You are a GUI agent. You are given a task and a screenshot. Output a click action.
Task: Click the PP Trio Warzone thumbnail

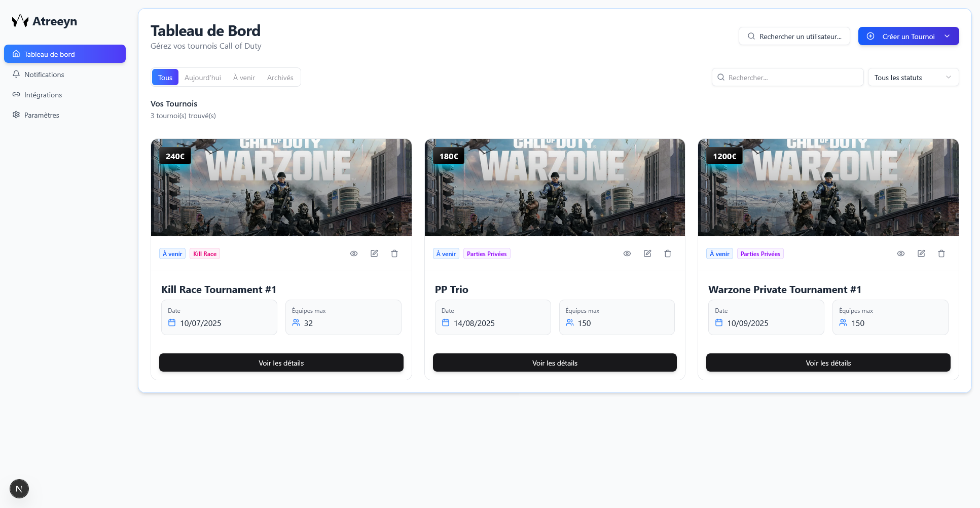(x=555, y=188)
